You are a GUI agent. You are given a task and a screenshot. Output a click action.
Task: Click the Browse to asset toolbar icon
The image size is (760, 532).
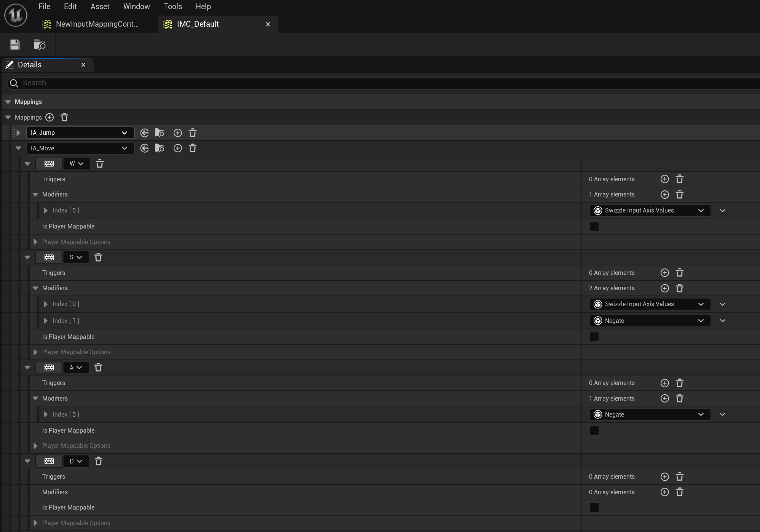(40, 45)
